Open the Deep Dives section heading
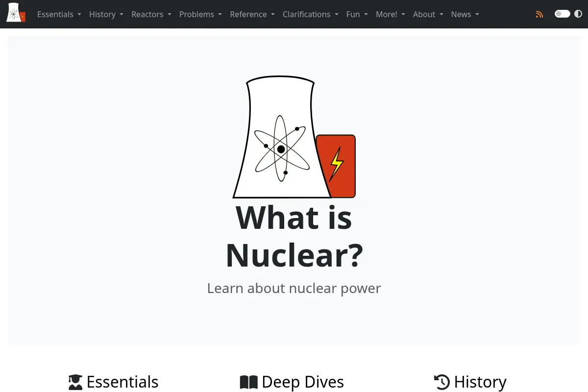This screenshot has height=392, width=588. click(303, 382)
